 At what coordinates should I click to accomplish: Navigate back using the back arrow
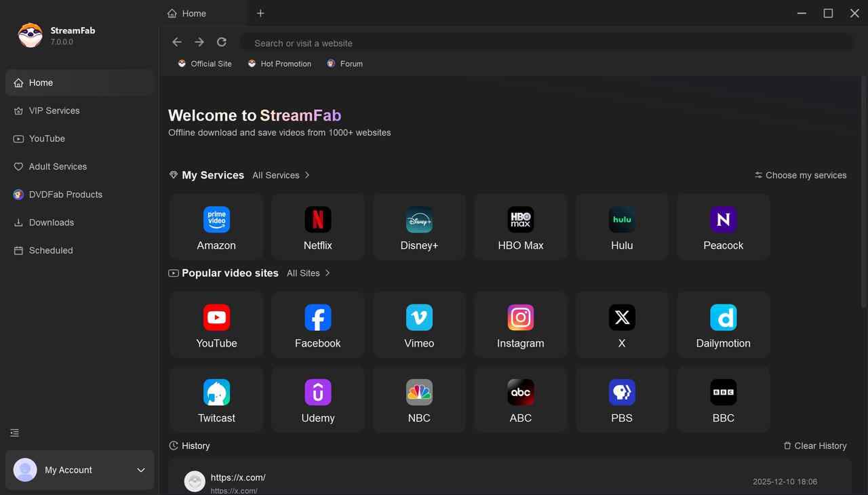176,41
